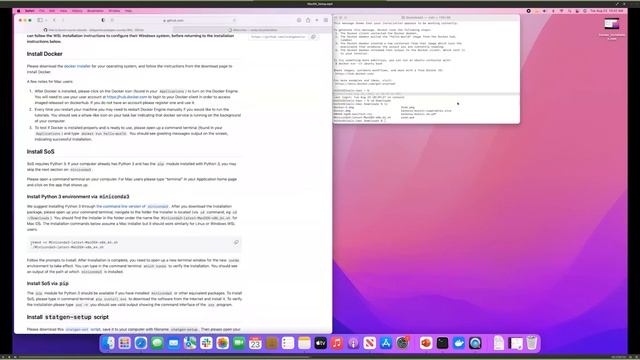Click the Safari Share button
Screen dimensions: 640x360
coord(308,20)
